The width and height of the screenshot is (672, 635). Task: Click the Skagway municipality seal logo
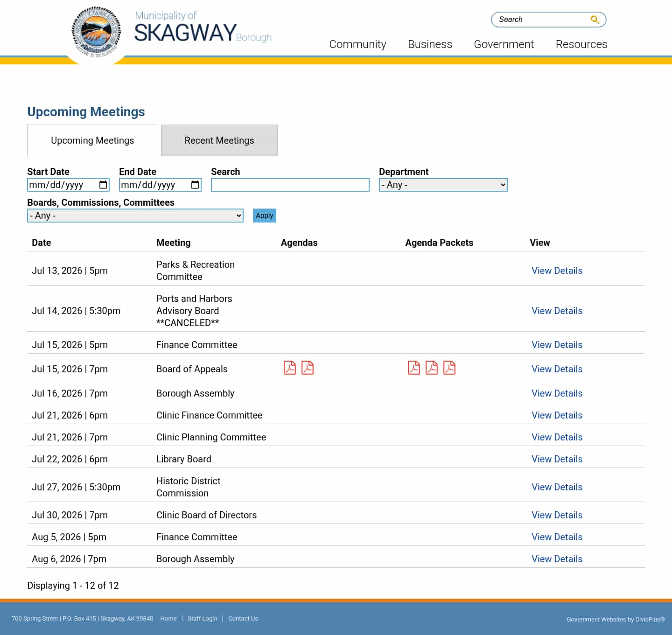pos(97,32)
